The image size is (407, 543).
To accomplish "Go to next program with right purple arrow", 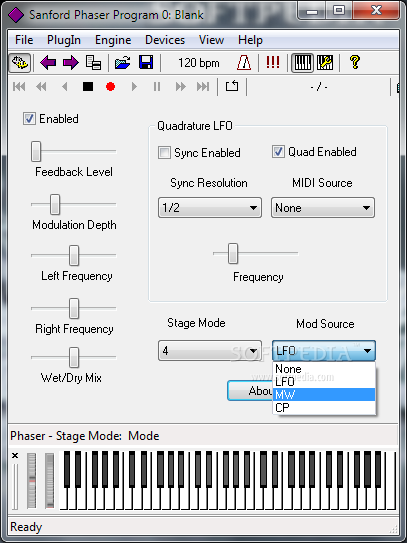I will click(71, 63).
